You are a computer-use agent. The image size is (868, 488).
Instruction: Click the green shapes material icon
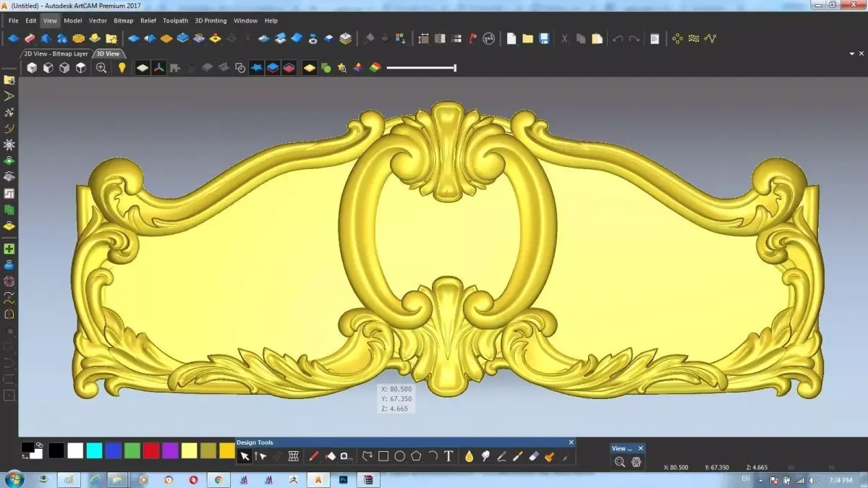point(325,68)
